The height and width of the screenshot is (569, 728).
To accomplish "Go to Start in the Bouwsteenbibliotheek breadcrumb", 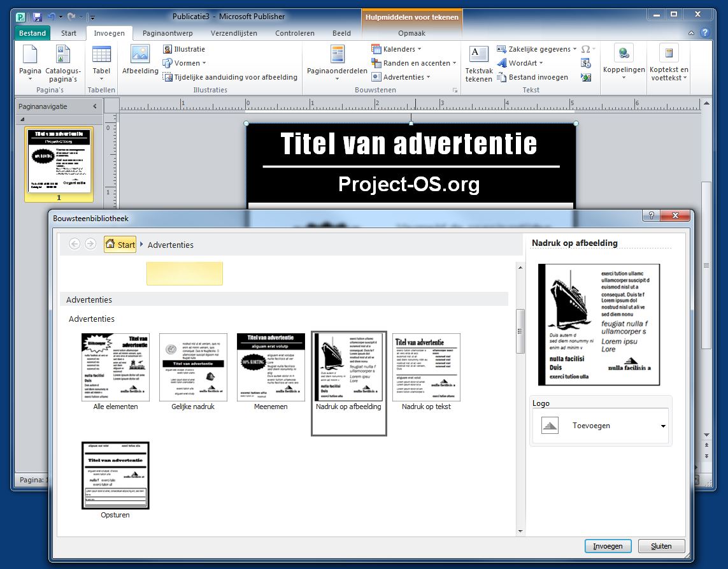I will (120, 244).
